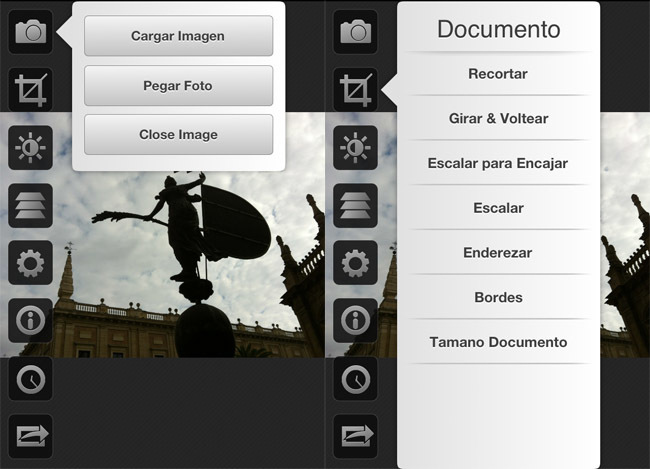The height and width of the screenshot is (469, 650).
Task: Choose Tamano Documento from the menu
Action: coord(498,342)
